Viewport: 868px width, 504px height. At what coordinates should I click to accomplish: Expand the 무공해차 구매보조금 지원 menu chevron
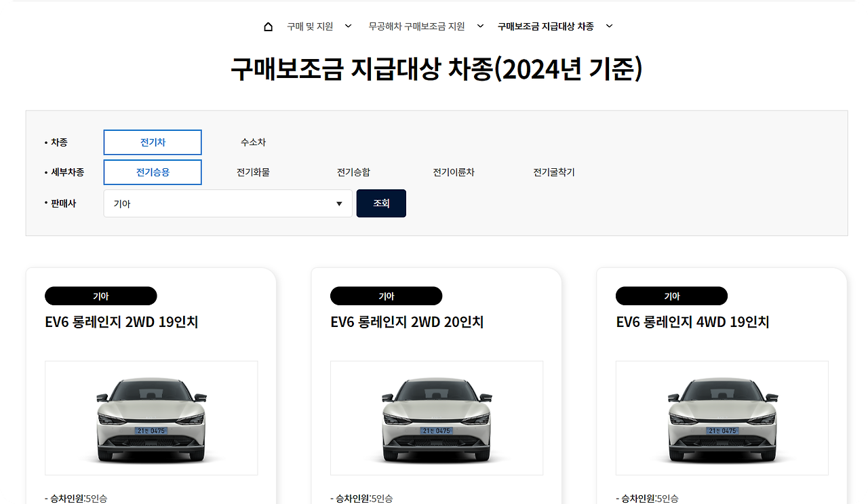click(479, 26)
